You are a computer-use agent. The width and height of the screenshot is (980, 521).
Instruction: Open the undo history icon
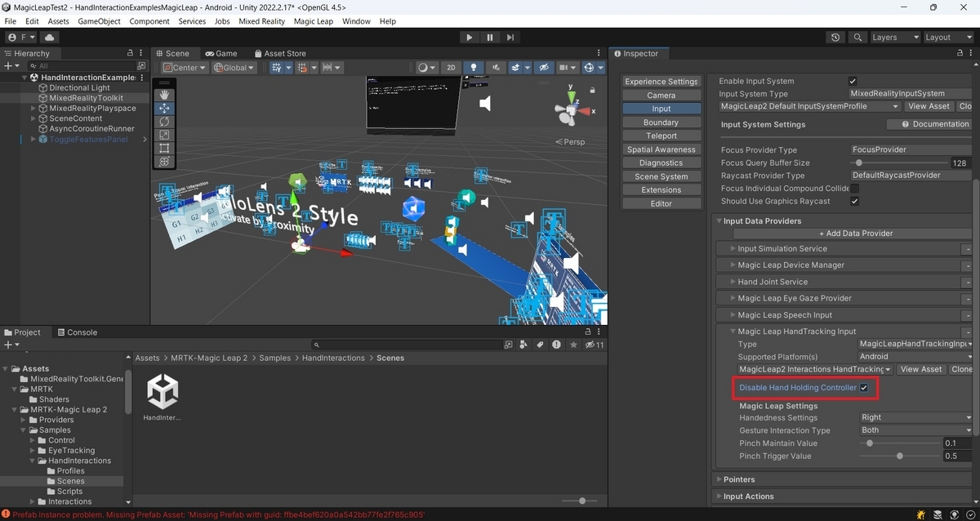coord(835,38)
